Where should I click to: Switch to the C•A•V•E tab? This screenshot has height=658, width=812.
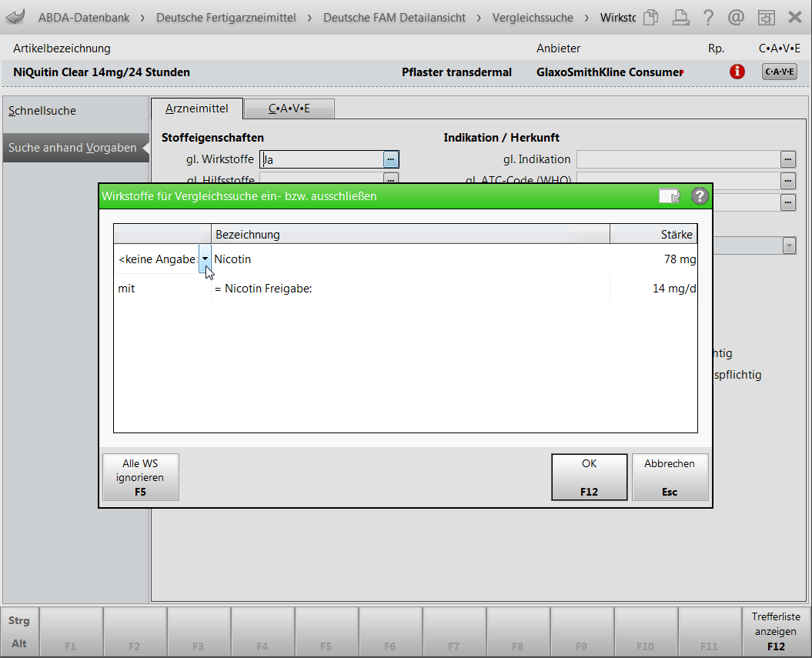coord(289,109)
